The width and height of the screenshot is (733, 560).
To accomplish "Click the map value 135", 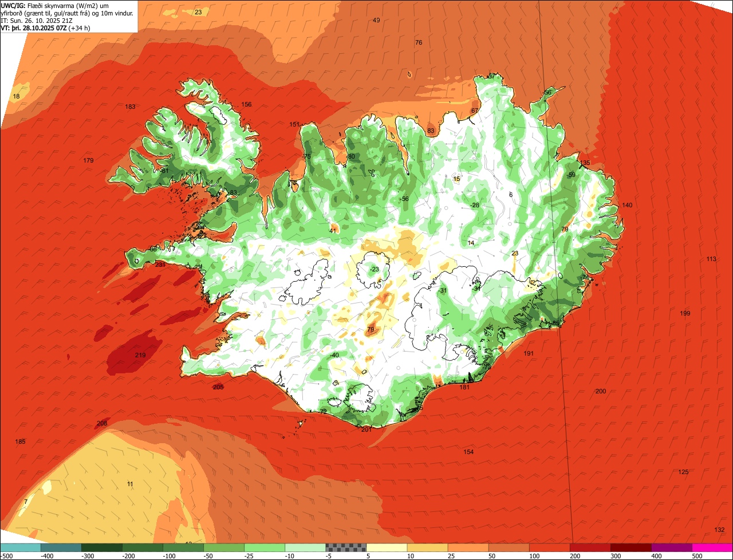I will coord(585,163).
